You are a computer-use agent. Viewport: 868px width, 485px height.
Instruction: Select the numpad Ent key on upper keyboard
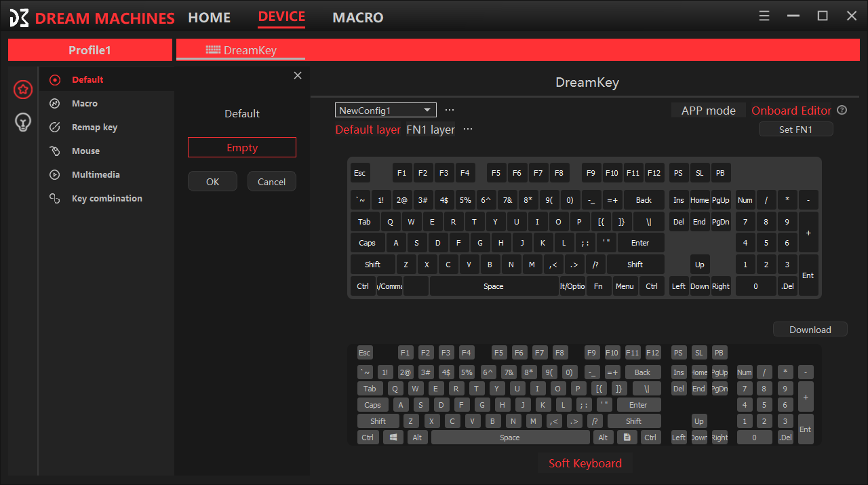click(x=808, y=275)
